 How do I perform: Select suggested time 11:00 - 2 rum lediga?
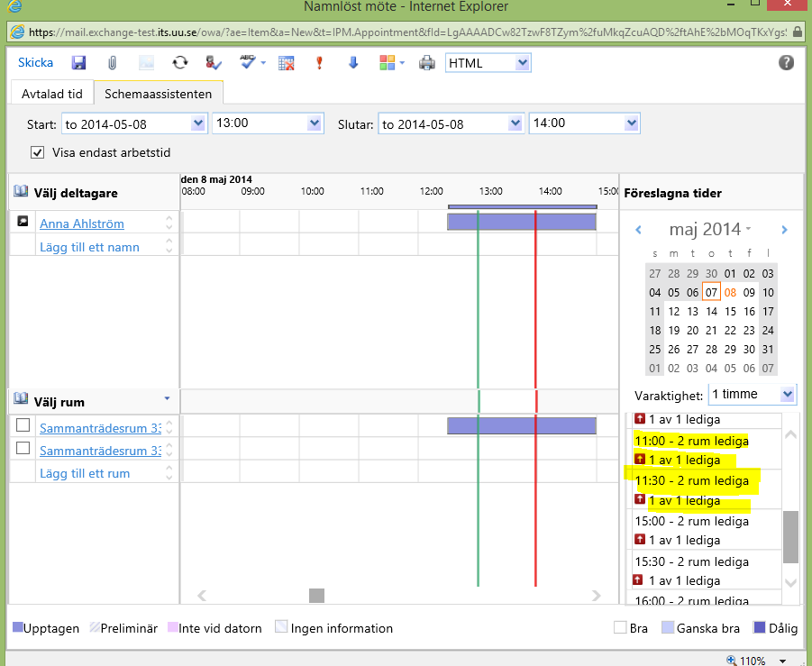[691, 442]
